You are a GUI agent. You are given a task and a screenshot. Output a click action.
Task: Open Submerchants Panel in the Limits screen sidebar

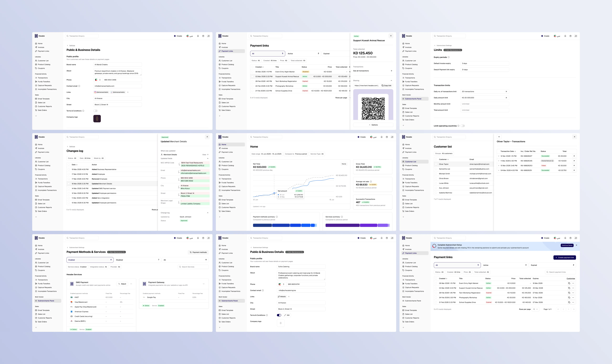coord(415,99)
